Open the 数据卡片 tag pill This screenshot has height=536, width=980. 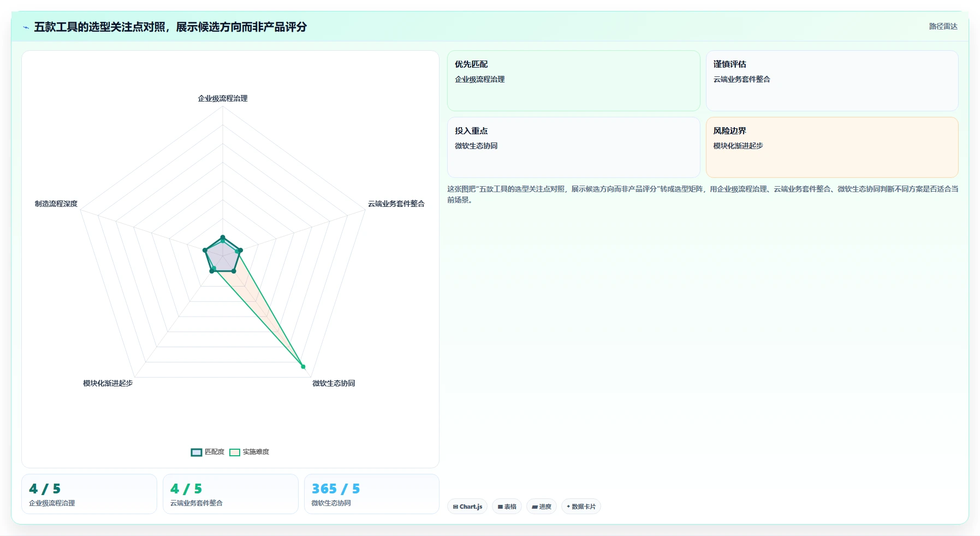(581, 507)
